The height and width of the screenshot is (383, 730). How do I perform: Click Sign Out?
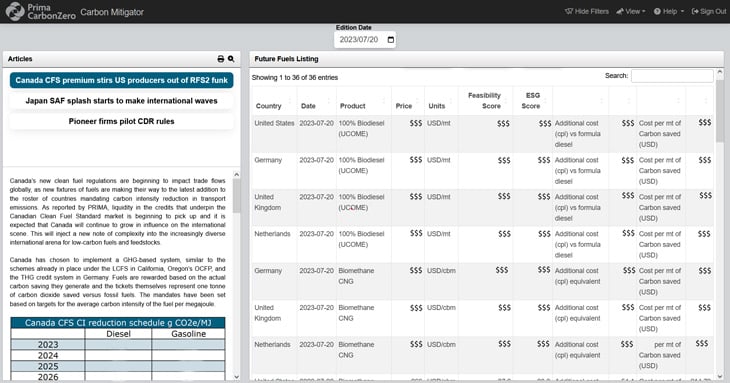[x=709, y=12]
